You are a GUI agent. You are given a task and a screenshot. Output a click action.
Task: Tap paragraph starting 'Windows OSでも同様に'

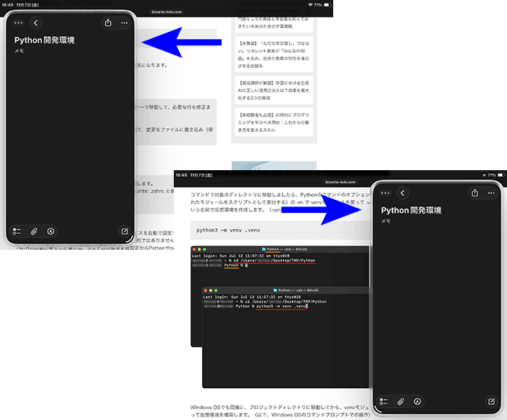point(280,411)
